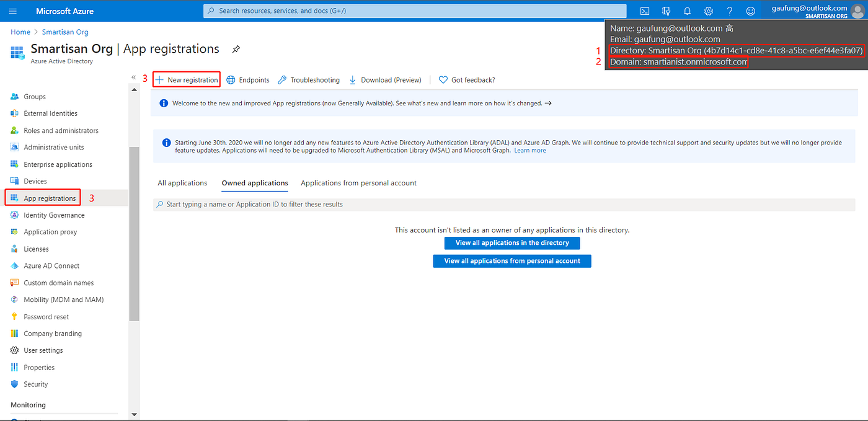The height and width of the screenshot is (421, 868).
Task: Open Cloud Shell from top bar
Action: coord(645,11)
